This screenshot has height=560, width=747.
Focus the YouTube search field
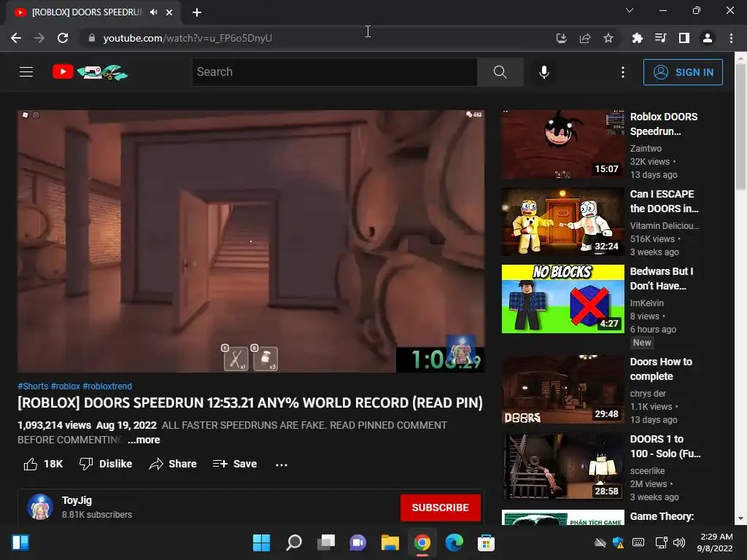tap(334, 72)
